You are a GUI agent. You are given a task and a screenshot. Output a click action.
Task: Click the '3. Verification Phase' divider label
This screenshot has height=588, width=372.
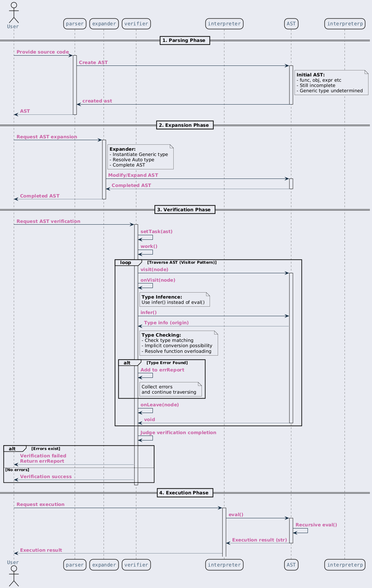(185, 209)
